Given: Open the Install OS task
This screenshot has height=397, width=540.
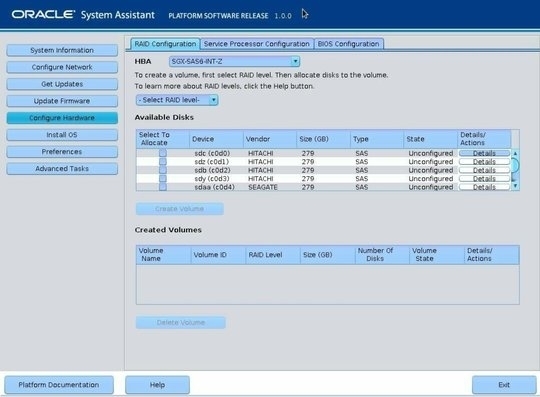Looking at the screenshot, I should pyautogui.click(x=62, y=135).
